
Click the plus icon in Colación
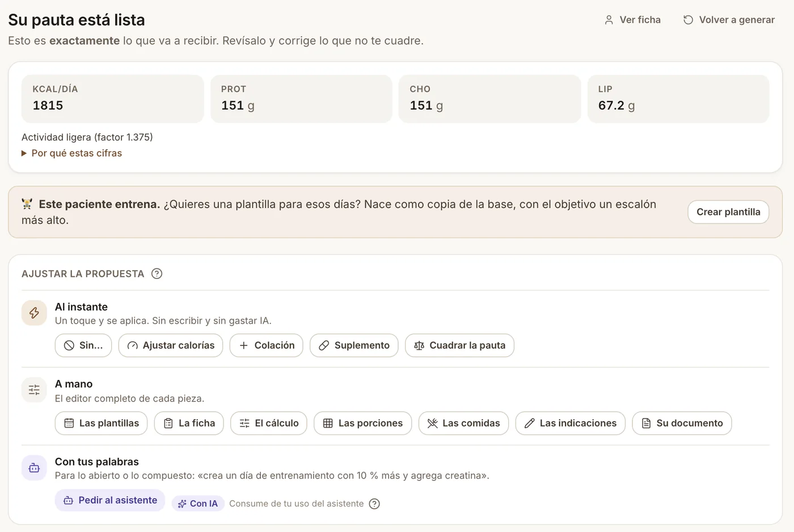click(244, 345)
